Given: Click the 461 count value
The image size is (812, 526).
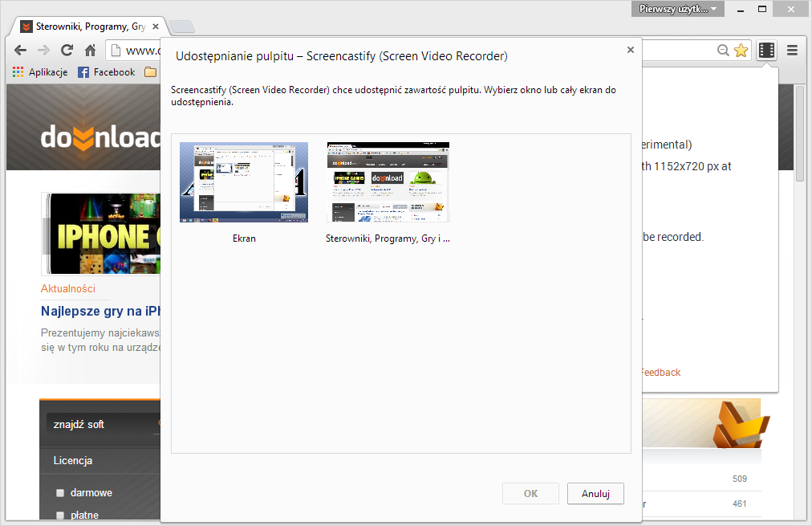Looking at the screenshot, I should [x=740, y=504].
